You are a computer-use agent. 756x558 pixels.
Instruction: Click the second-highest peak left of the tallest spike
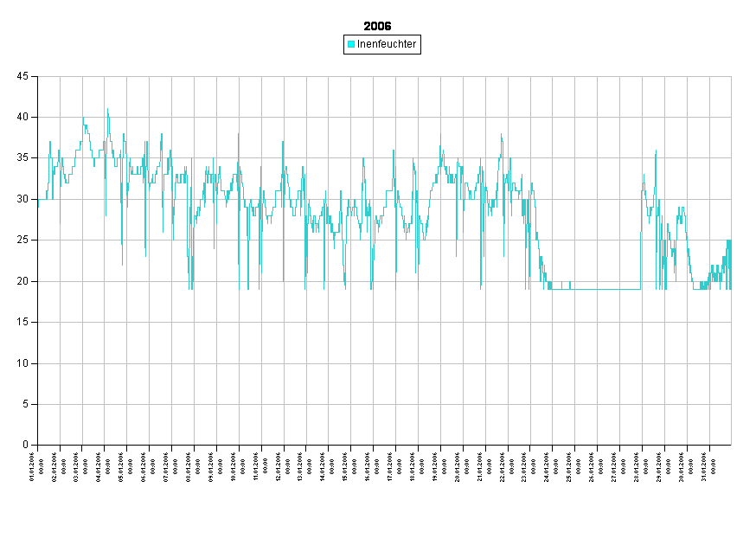(83, 119)
